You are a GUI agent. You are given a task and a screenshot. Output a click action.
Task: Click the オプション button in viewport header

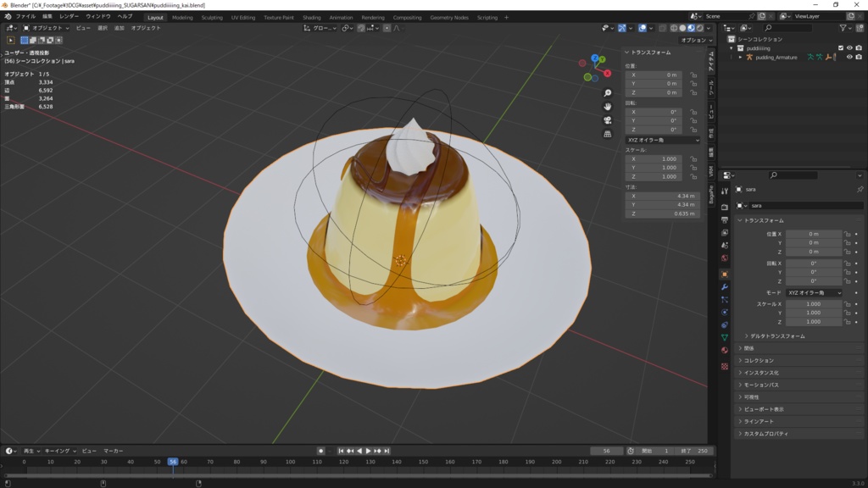click(694, 40)
